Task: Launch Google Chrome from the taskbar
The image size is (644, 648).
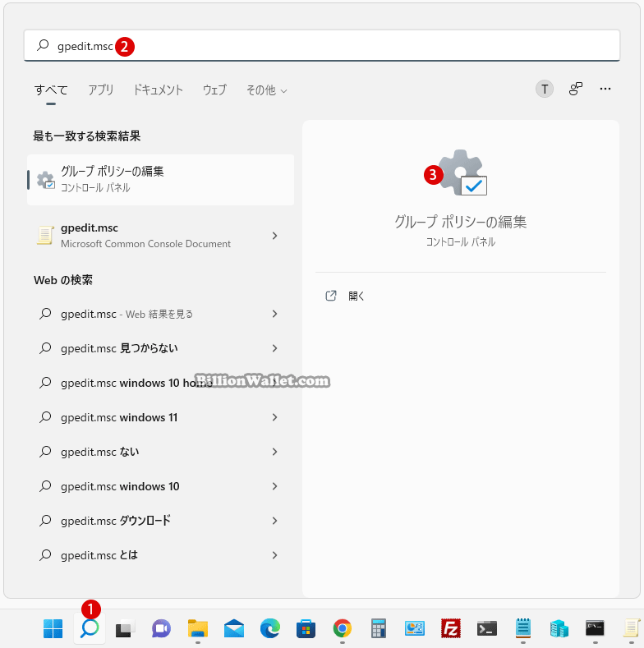Action: [x=343, y=628]
